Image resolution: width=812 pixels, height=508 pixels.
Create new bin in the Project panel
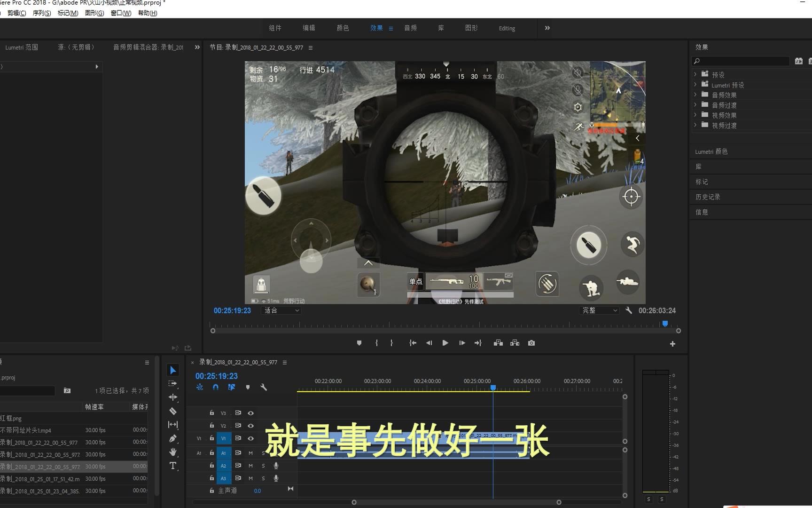pos(67,390)
